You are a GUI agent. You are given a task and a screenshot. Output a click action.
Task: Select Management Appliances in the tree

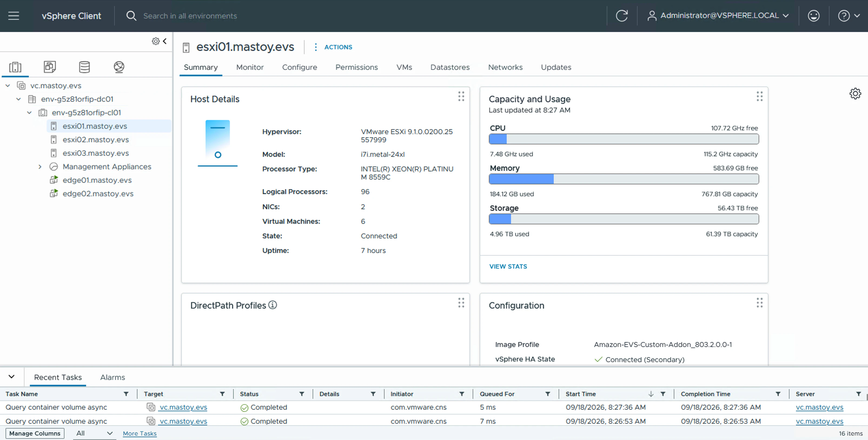pyautogui.click(x=107, y=167)
